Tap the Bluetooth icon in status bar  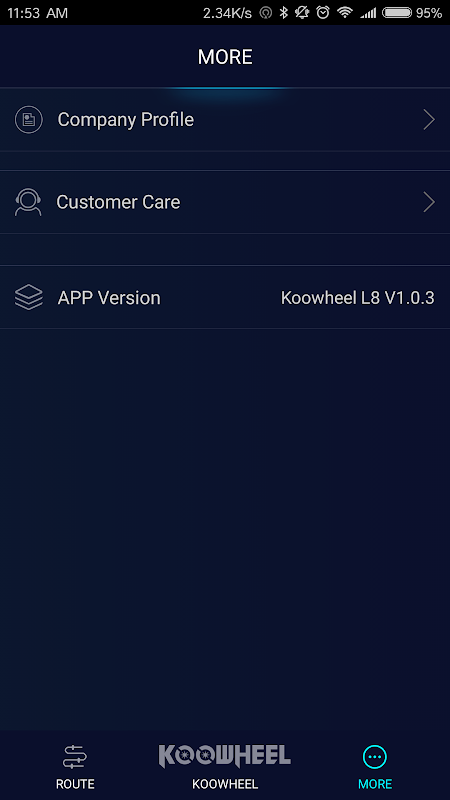tap(284, 13)
